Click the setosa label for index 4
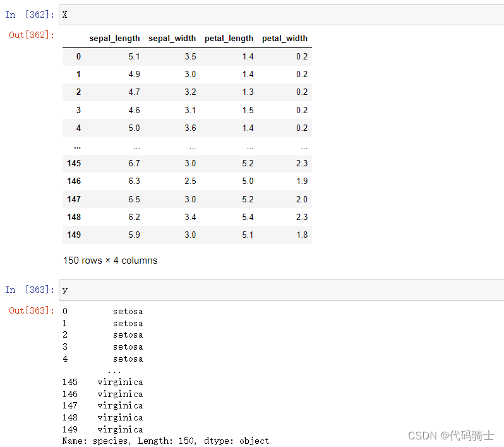Screen dimensions: 504x447 [x=128, y=359]
